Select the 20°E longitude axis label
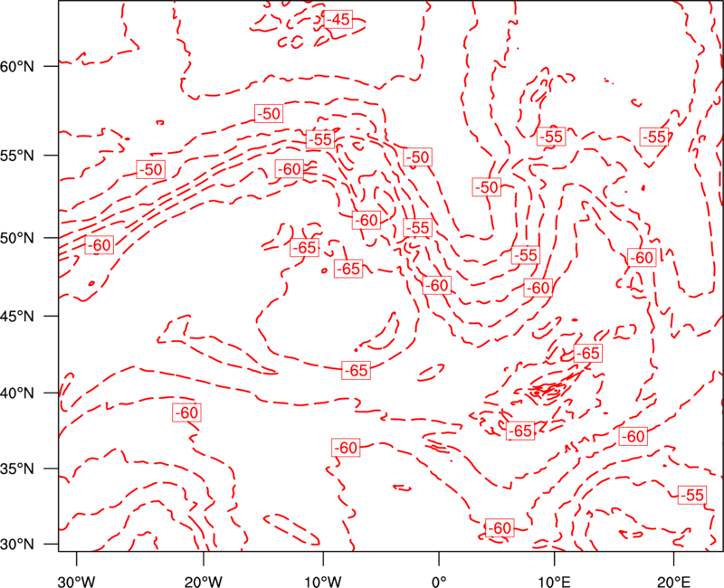 (x=673, y=581)
